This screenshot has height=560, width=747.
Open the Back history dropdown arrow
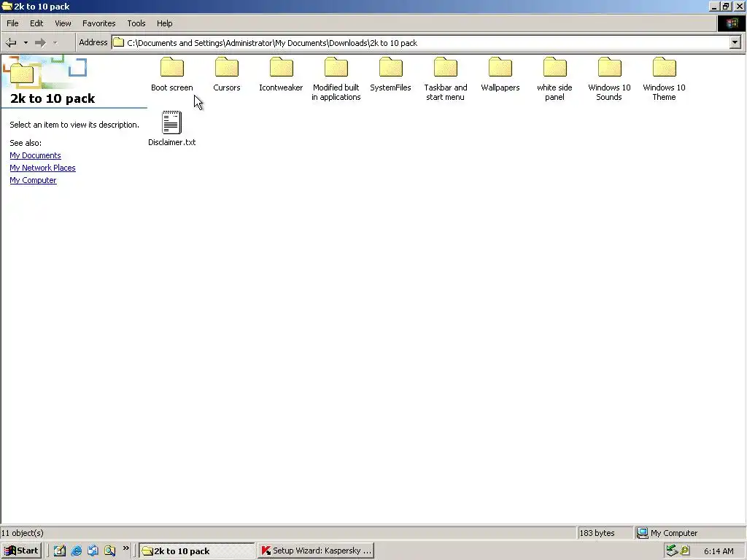26,43
